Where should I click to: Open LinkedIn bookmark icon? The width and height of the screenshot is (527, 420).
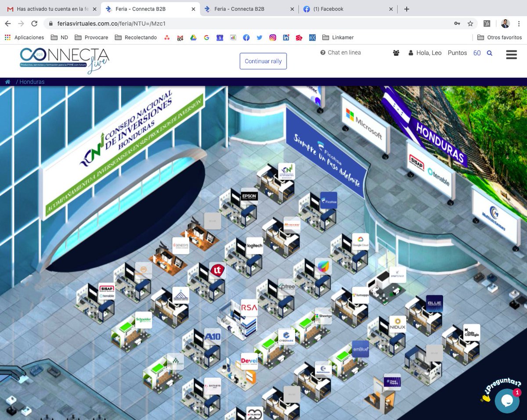point(286,37)
